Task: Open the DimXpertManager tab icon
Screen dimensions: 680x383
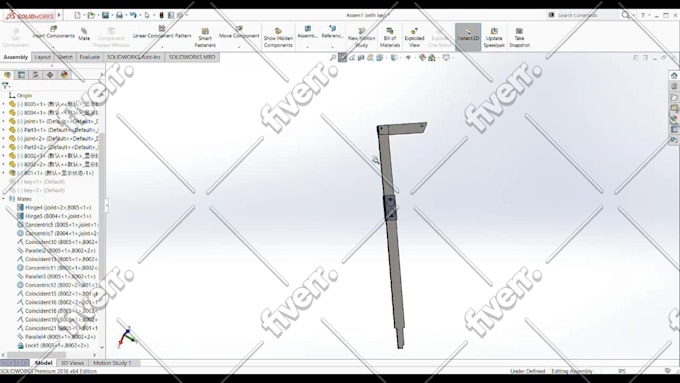Action: [x=50, y=75]
